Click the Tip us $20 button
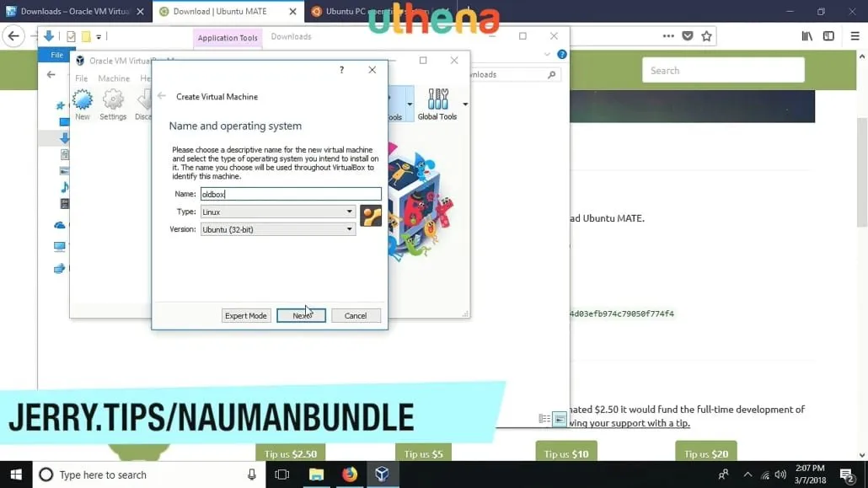The width and height of the screenshot is (868, 488). pyautogui.click(x=706, y=453)
